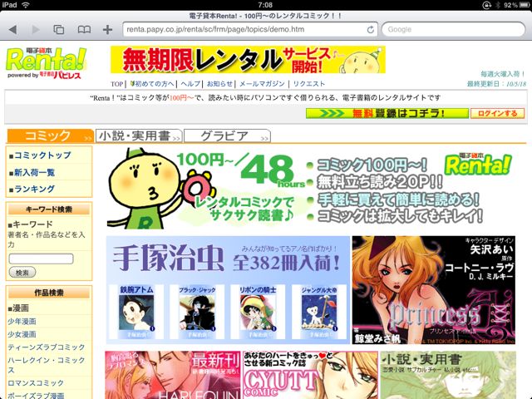The image size is (532, 399).
Task: Click the 無料登録はコチラ registration button
Action: pos(387,113)
